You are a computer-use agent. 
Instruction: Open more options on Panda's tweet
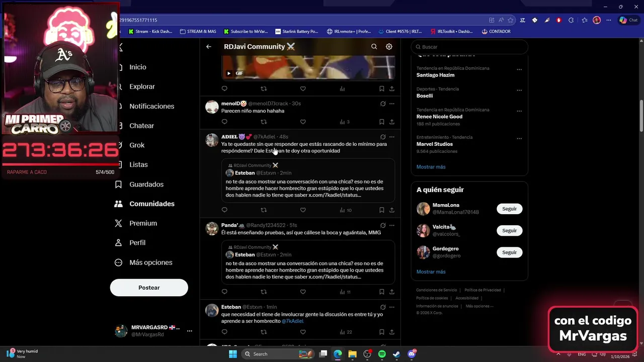coord(392,225)
